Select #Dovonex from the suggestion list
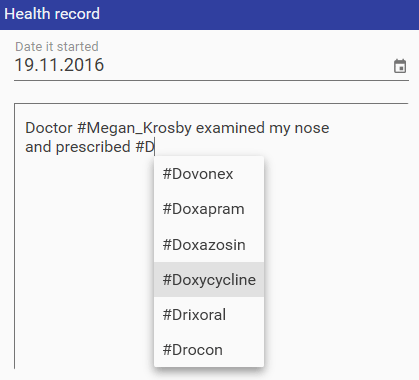Image resolution: width=419 pixels, height=380 pixels. coord(209,174)
